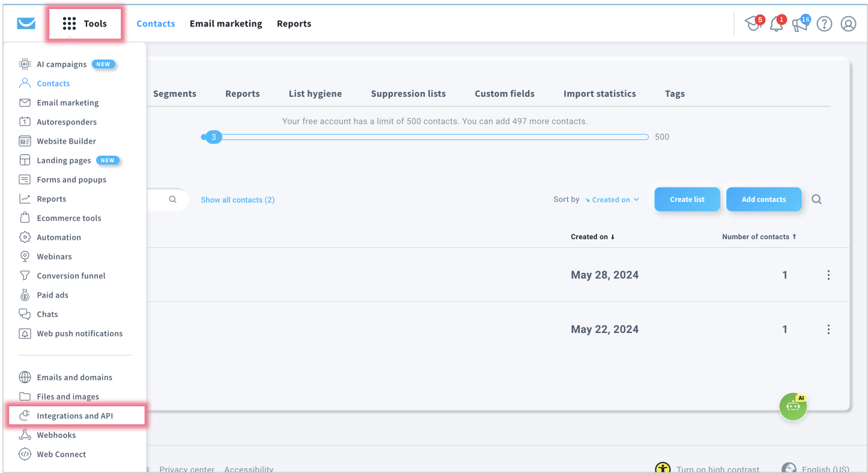Viewport: 868px width, 473px height.
Task: Switch to the Segments tab
Action: pyautogui.click(x=175, y=94)
